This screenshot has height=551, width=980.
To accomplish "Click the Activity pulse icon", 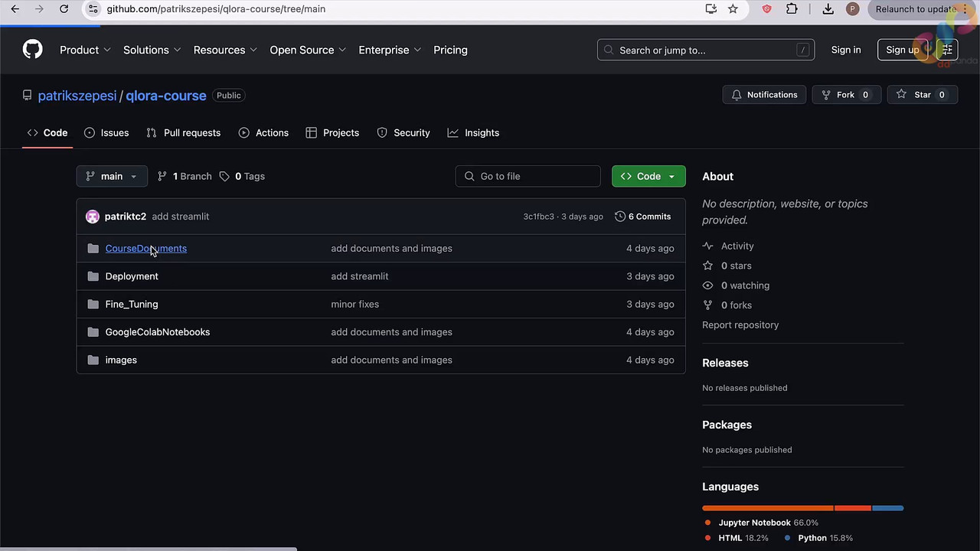I will tap(708, 246).
